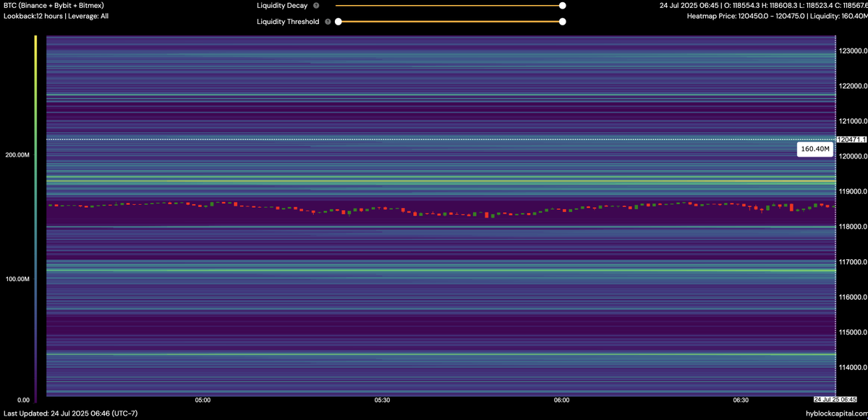Image resolution: width=868 pixels, height=420 pixels.
Task: Click the OHLC values readout at top
Action: [763, 6]
